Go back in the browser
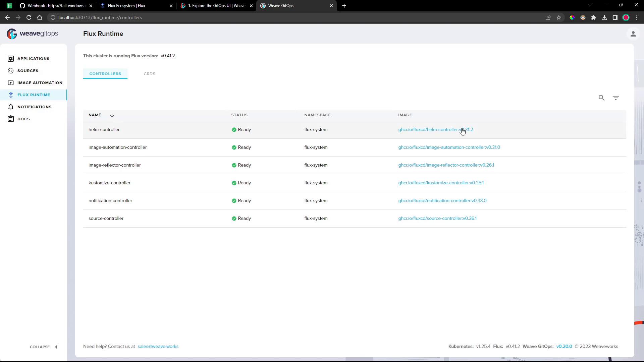This screenshot has height=362, width=644. 7,17
